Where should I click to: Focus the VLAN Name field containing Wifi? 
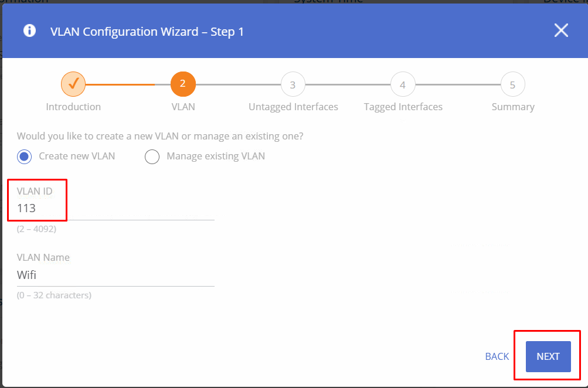[115, 275]
